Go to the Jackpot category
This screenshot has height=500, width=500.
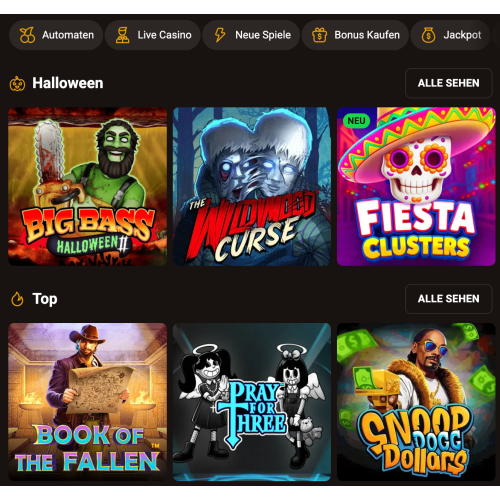click(450, 35)
